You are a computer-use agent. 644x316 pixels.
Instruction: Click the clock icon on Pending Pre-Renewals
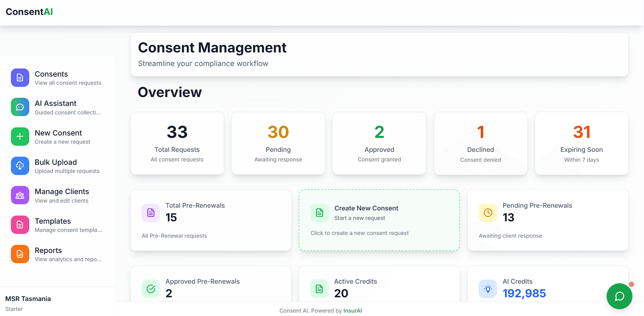488,212
